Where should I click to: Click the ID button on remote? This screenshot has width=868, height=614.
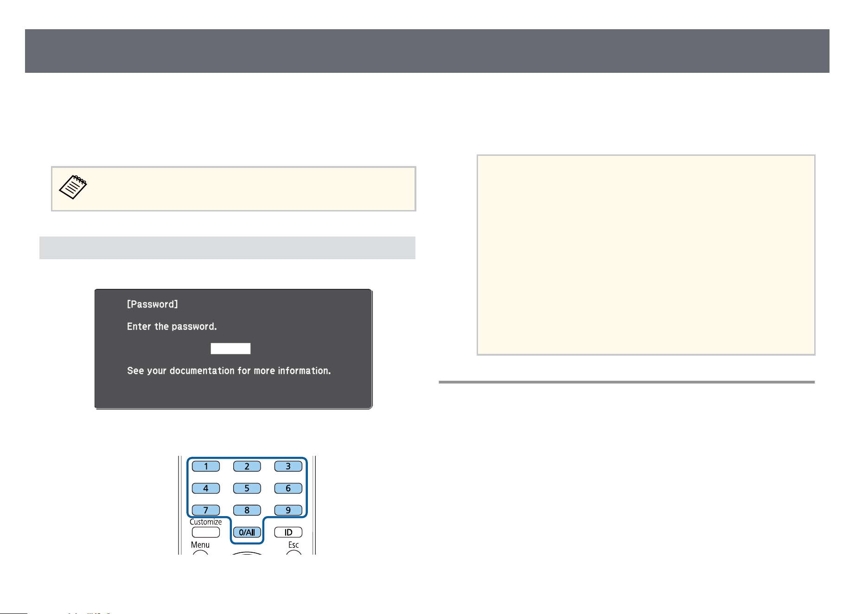[x=288, y=532]
